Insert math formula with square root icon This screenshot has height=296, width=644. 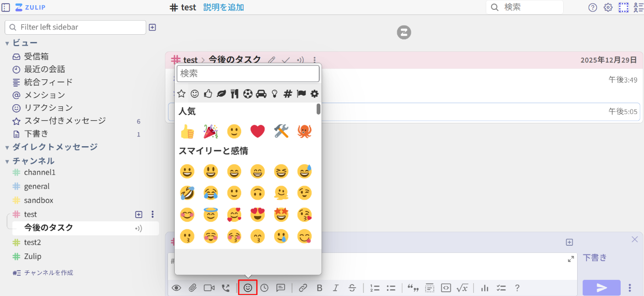tap(462, 288)
